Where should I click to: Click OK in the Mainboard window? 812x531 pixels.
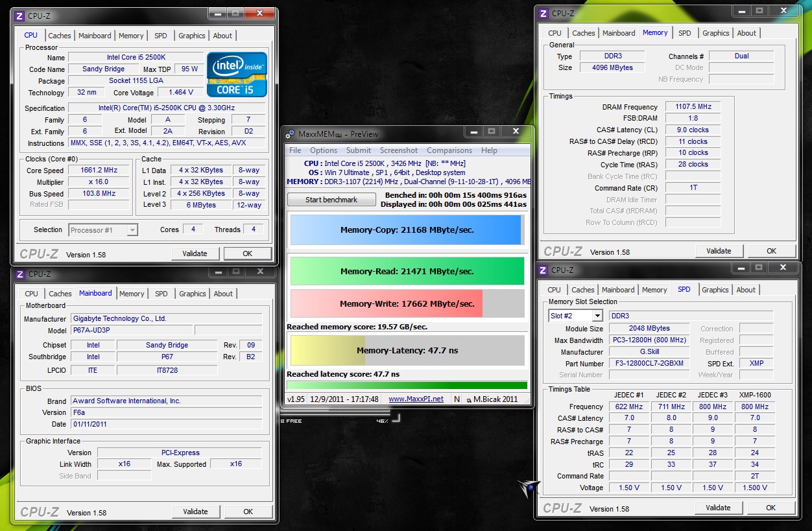click(x=248, y=512)
